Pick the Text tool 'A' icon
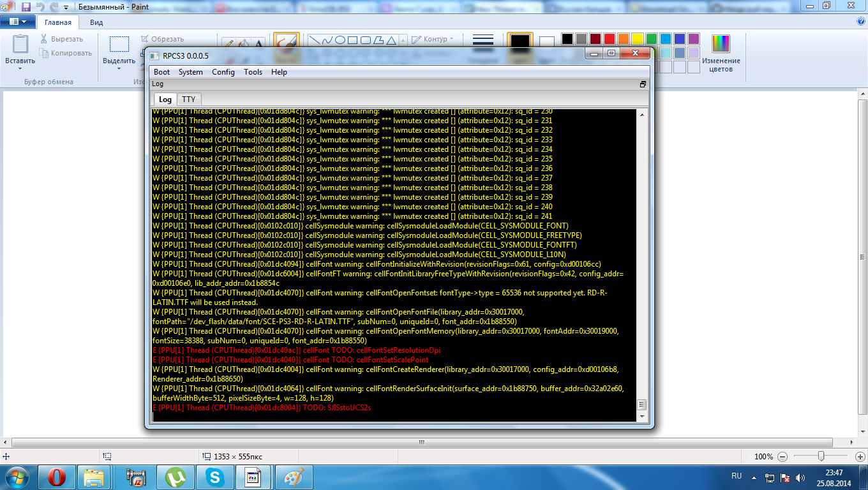The height and width of the screenshot is (490, 868). click(x=260, y=43)
